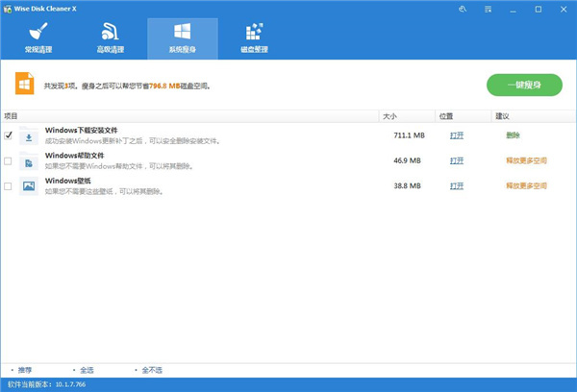Uncheck the Windows下载安装文件 checkbox
Image resolution: width=577 pixels, height=392 pixels.
pos(8,135)
